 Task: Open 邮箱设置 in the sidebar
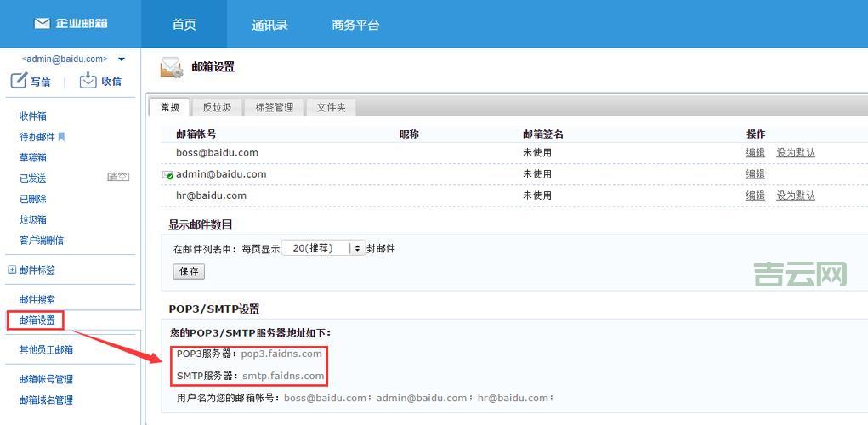tap(37, 320)
